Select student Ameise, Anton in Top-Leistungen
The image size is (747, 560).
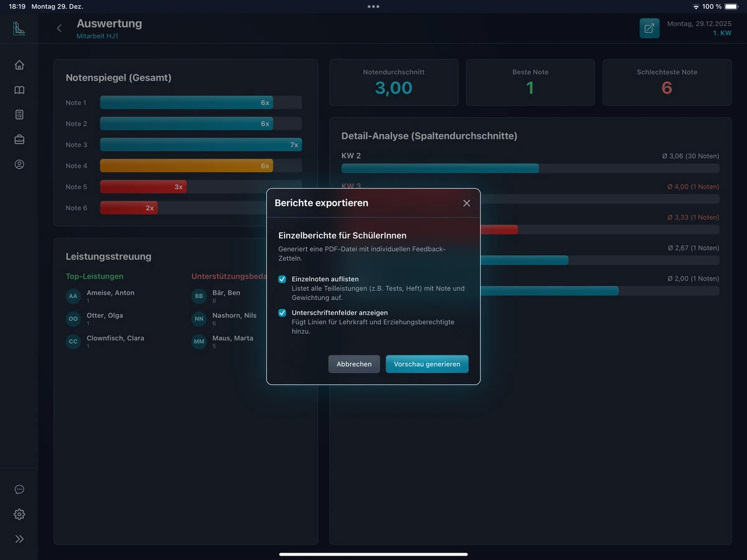click(110, 293)
